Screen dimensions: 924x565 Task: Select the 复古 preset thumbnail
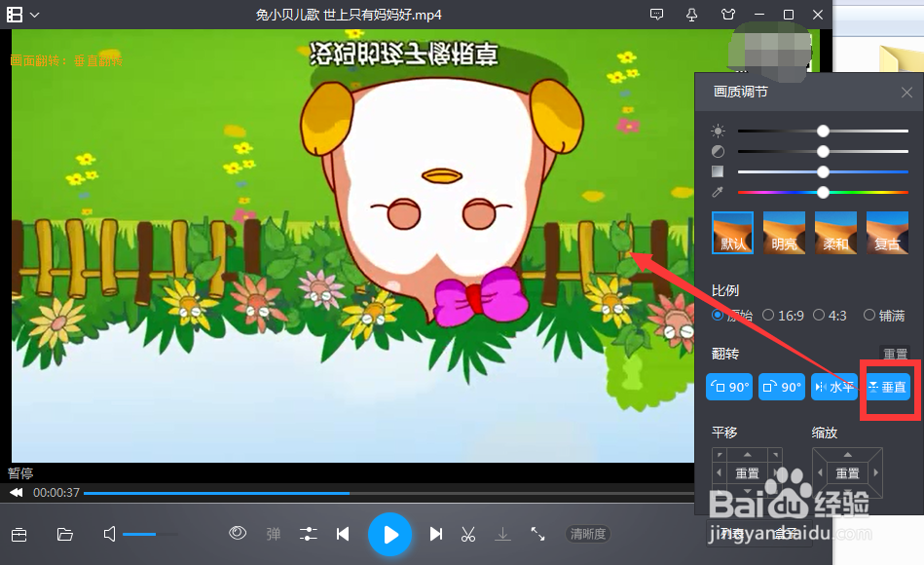click(x=887, y=233)
